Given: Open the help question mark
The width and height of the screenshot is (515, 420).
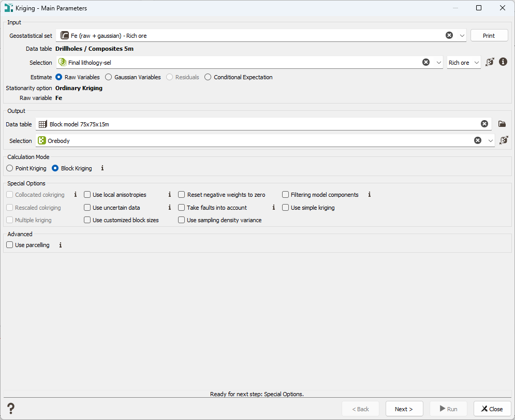Looking at the screenshot, I should (11, 409).
